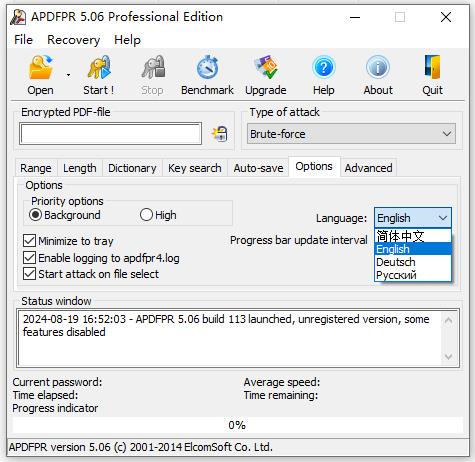The height and width of the screenshot is (462, 475).
Task: Run the Benchmark stopwatch icon
Action: [x=207, y=67]
